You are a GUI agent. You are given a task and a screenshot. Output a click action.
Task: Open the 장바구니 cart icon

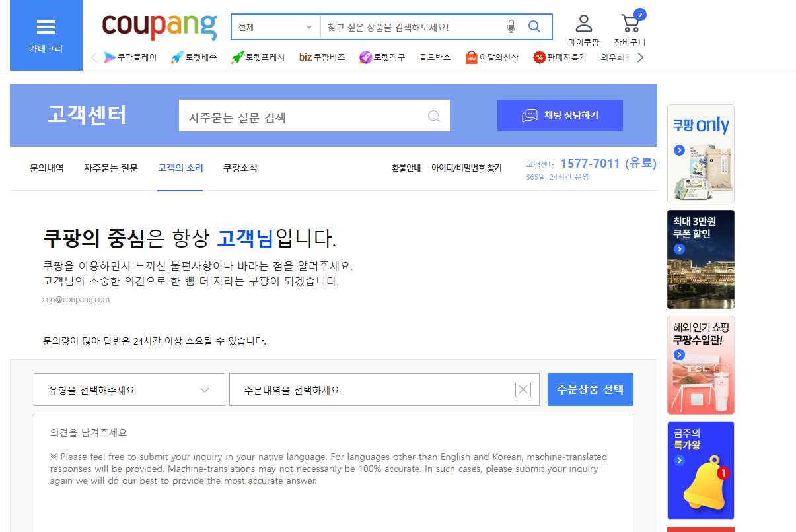630,29
